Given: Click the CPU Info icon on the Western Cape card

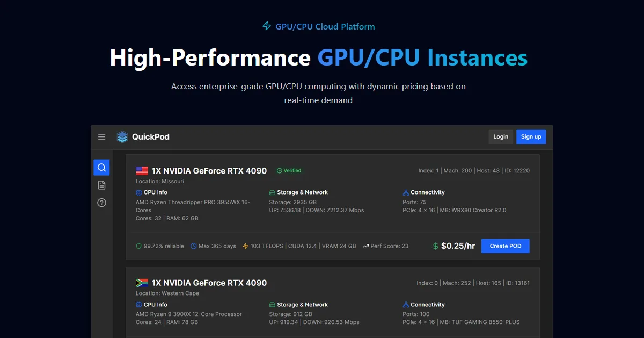Looking at the screenshot, I should tap(139, 305).
